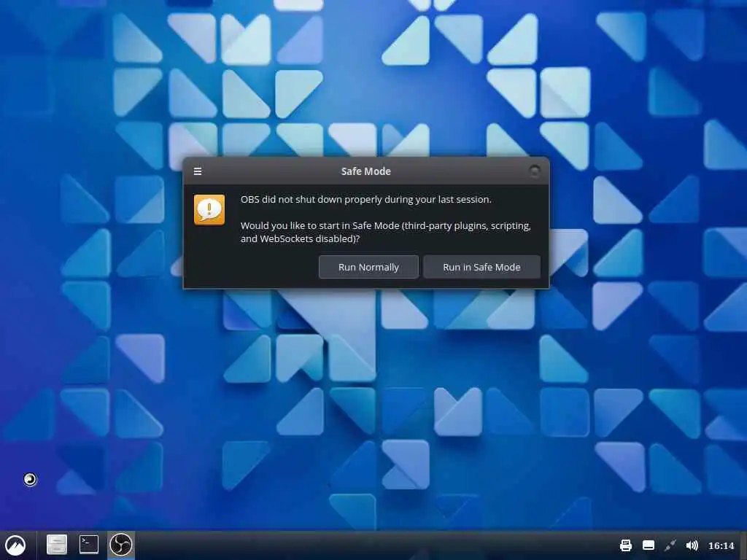Image resolution: width=747 pixels, height=560 pixels.
Task: Open the mountain-logo application launcher menu
Action: (x=15, y=545)
